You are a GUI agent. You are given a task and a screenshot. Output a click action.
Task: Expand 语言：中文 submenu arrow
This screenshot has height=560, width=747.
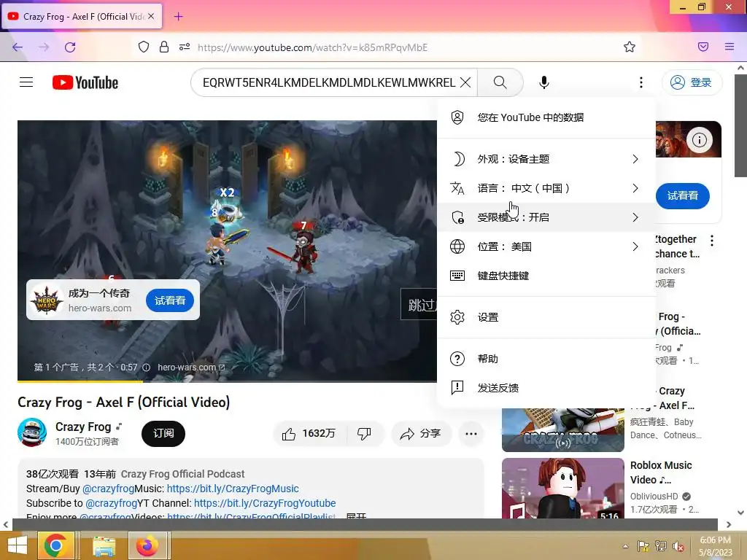tap(635, 188)
